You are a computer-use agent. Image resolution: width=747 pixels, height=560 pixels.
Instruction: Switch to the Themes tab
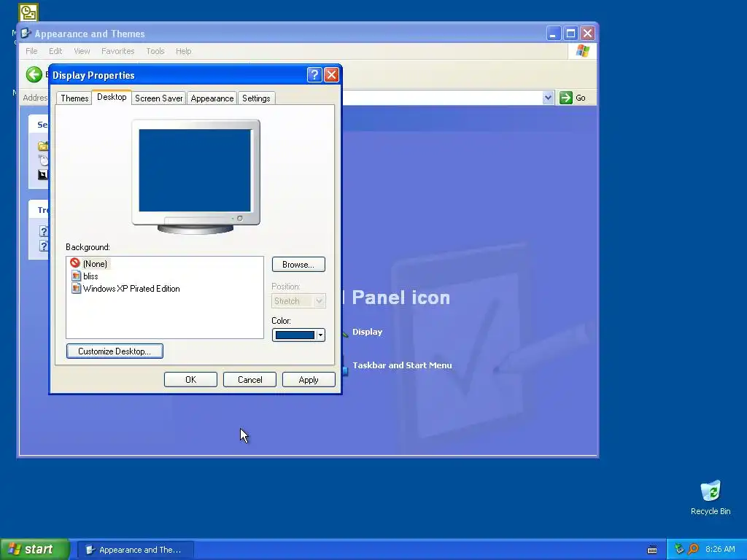[74, 98]
